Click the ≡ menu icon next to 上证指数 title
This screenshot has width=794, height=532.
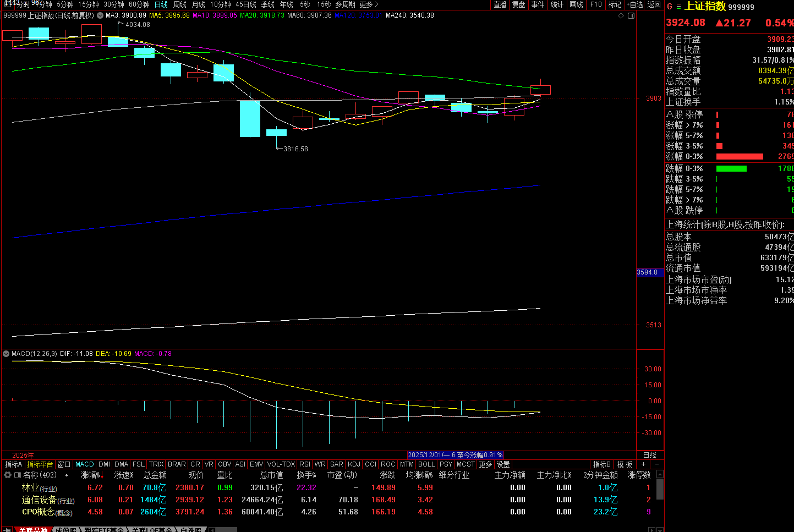pyautogui.click(x=678, y=7)
